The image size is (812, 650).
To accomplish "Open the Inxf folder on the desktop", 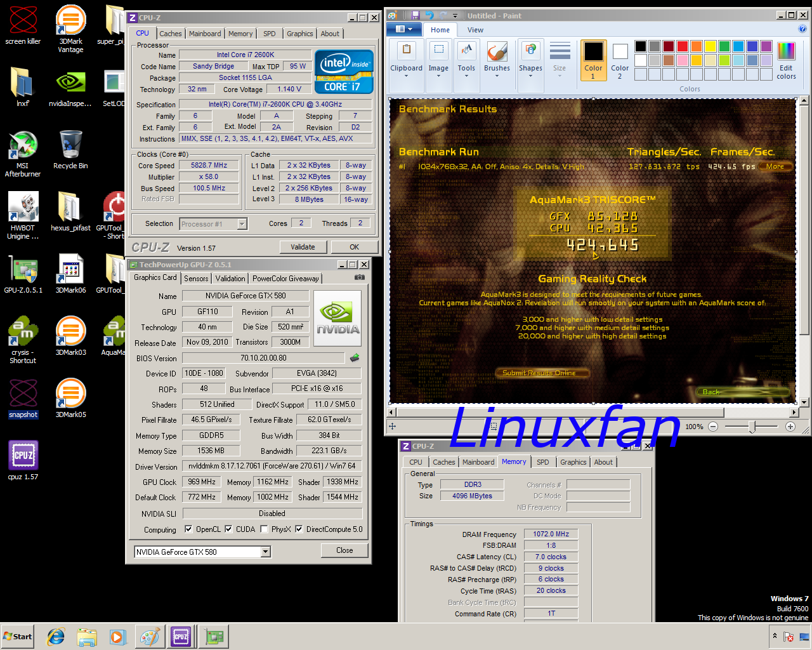I will pos(23,88).
